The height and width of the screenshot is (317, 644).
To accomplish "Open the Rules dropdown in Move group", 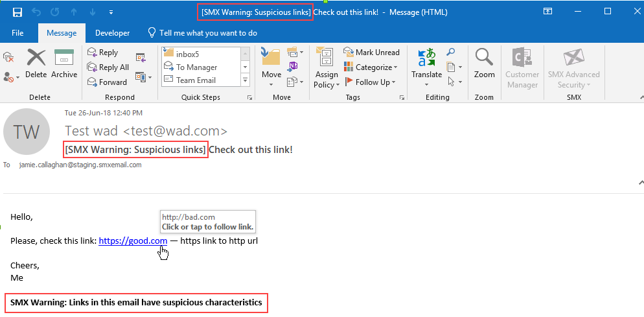I will [x=295, y=53].
